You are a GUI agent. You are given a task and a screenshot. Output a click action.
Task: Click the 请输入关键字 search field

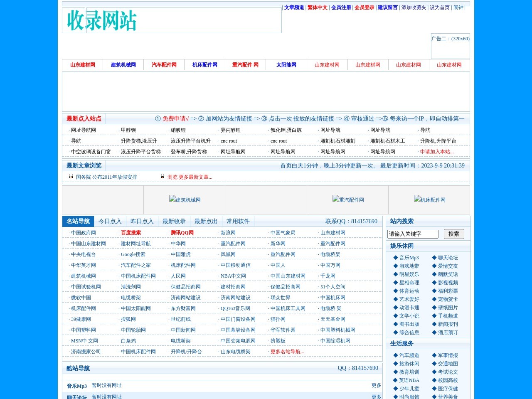click(413, 234)
